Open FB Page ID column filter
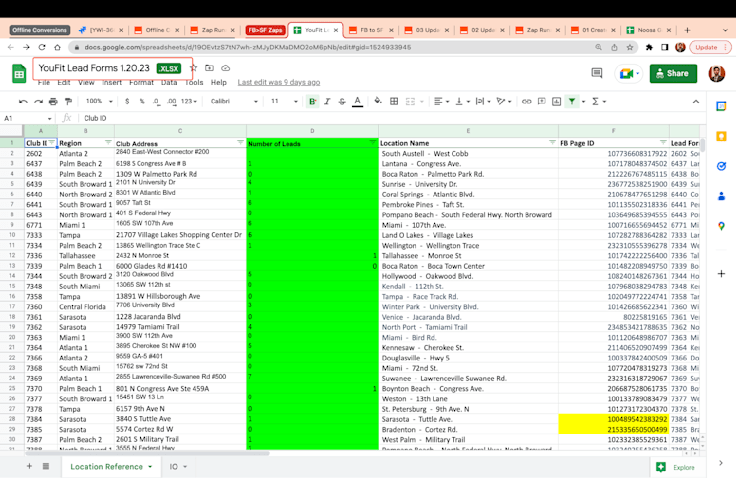Image resolution: width=736 pixels, height=478 pixels. coord(663,143)
